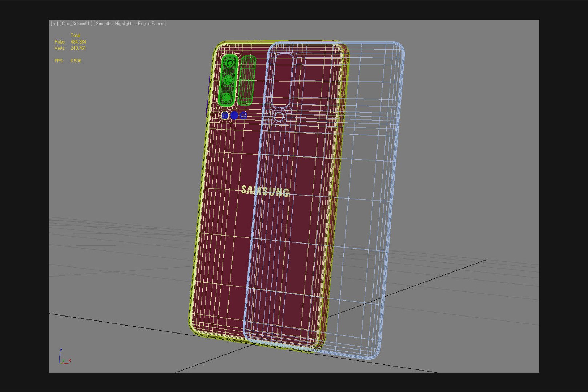Select the bottom camera lens in green module
The height and width of the screenshot is (392, 588).
coord(227,97)
